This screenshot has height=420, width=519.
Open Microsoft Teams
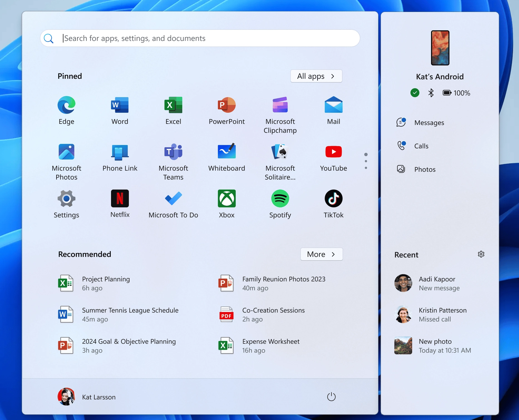173,162
